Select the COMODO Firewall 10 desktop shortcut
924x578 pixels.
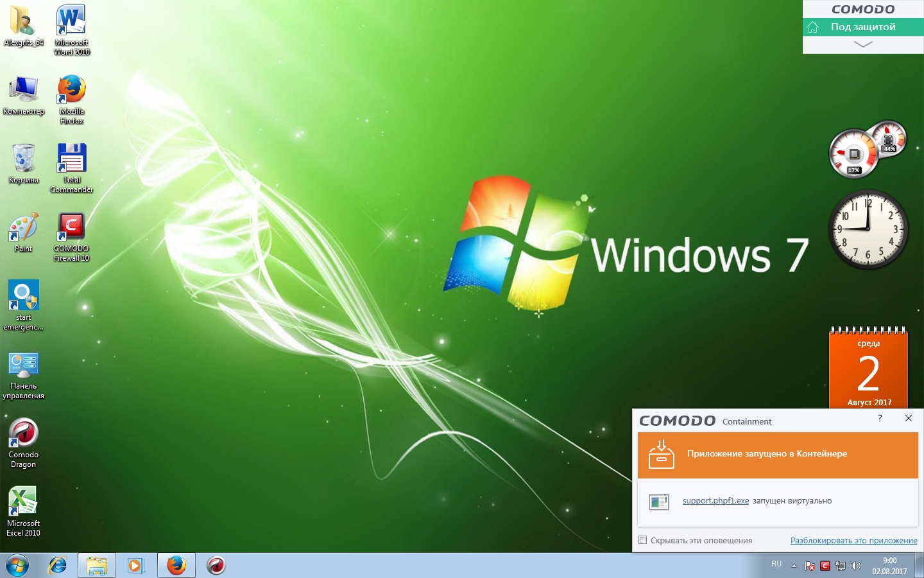point(72,237)
